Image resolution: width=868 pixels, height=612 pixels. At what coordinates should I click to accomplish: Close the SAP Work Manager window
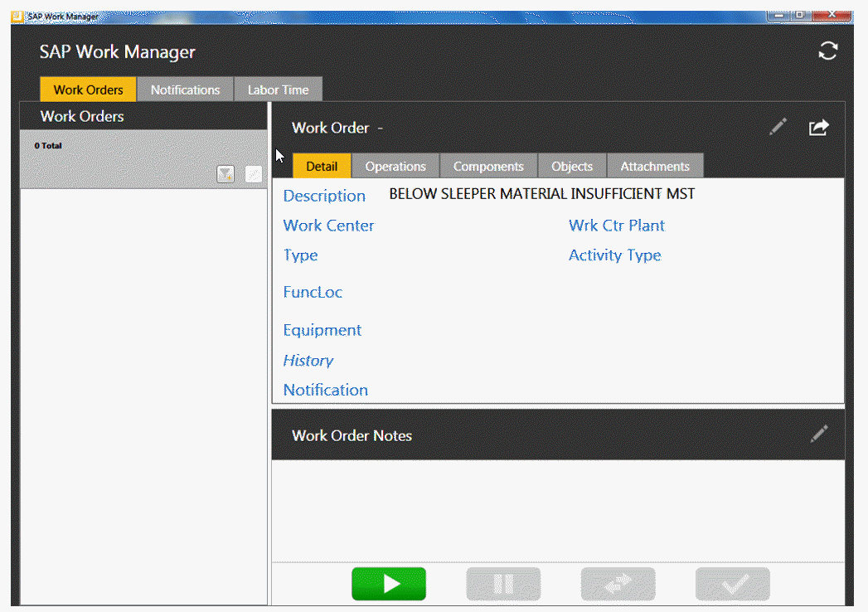832,16
